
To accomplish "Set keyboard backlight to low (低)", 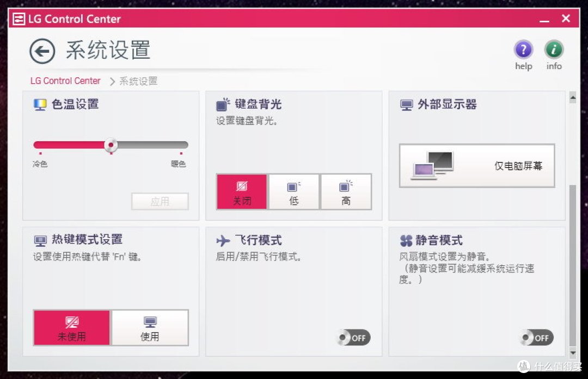I will pyautogui.click(x=294, y=192).
